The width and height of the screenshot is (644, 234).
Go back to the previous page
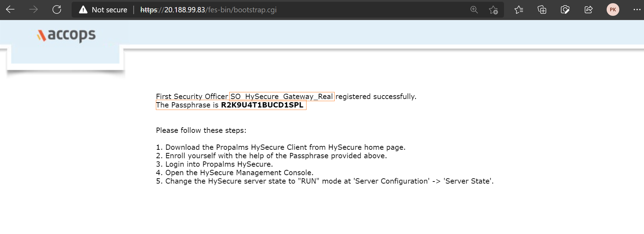(10, 10)
